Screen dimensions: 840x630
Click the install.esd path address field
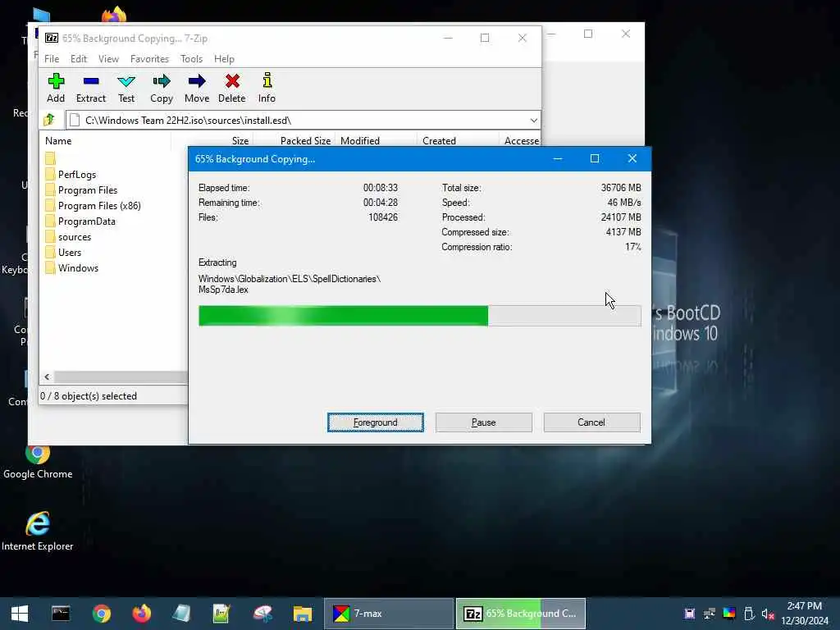[303, 120]
